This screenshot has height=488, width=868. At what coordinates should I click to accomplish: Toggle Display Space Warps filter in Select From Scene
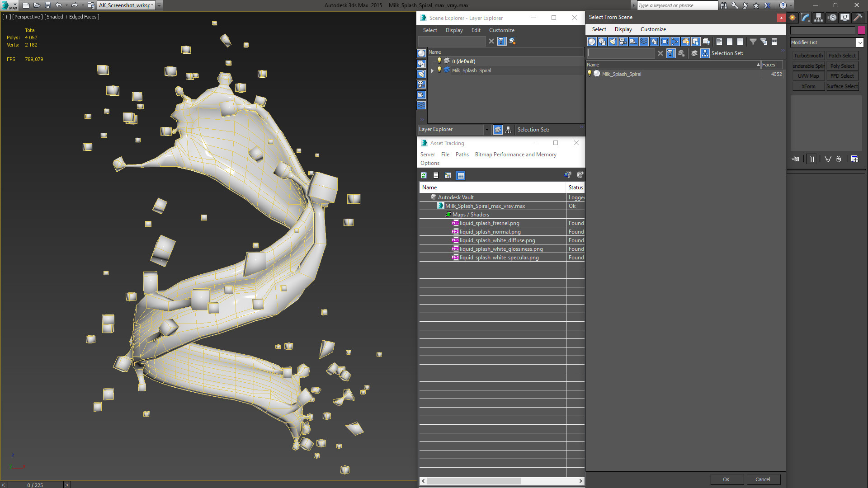point(644,42)
